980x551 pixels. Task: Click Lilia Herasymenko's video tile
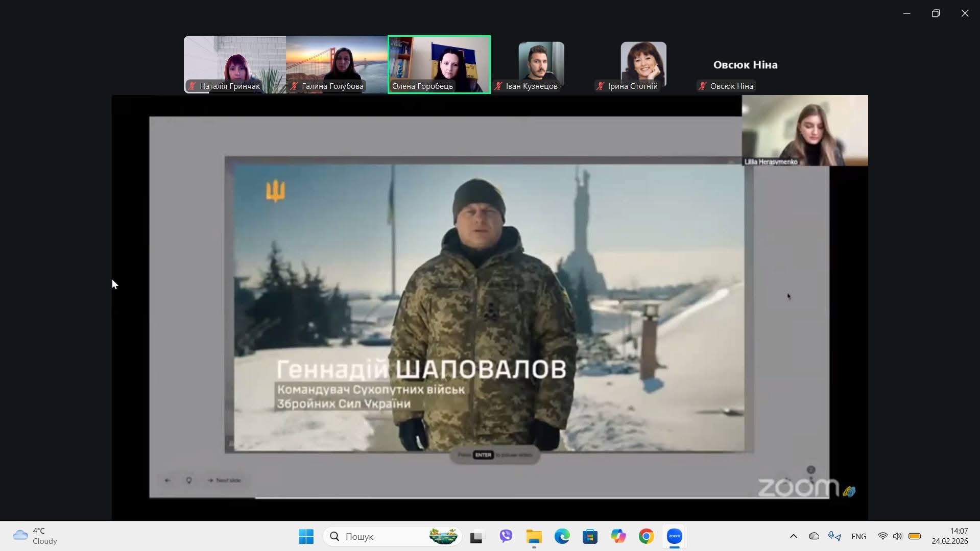point(804,130)
